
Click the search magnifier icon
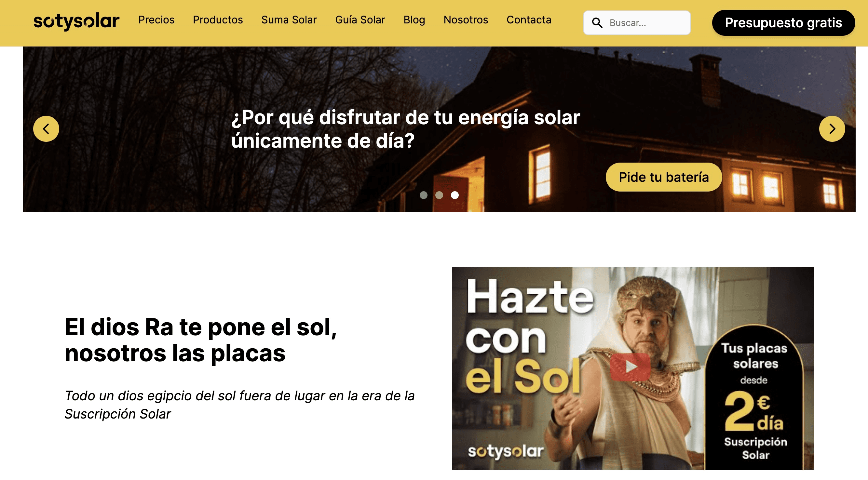[597, 23]
